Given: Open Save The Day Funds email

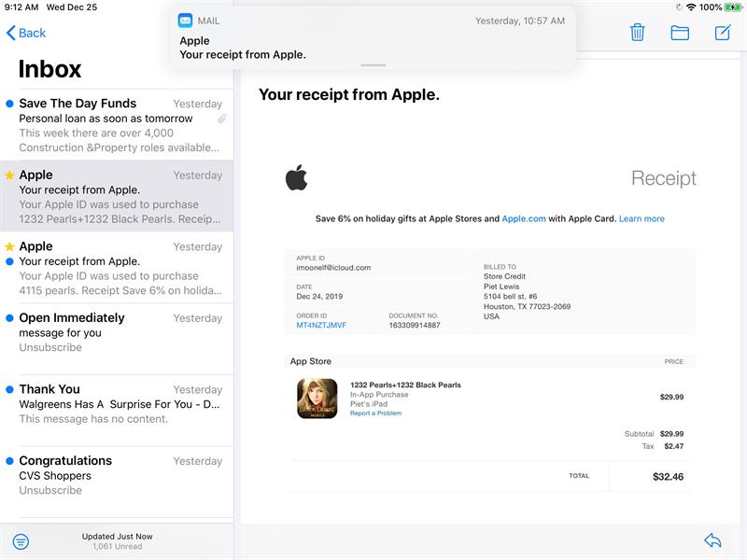Looking at the screenshot, I should pyautogui.click(x=117, y=125).
